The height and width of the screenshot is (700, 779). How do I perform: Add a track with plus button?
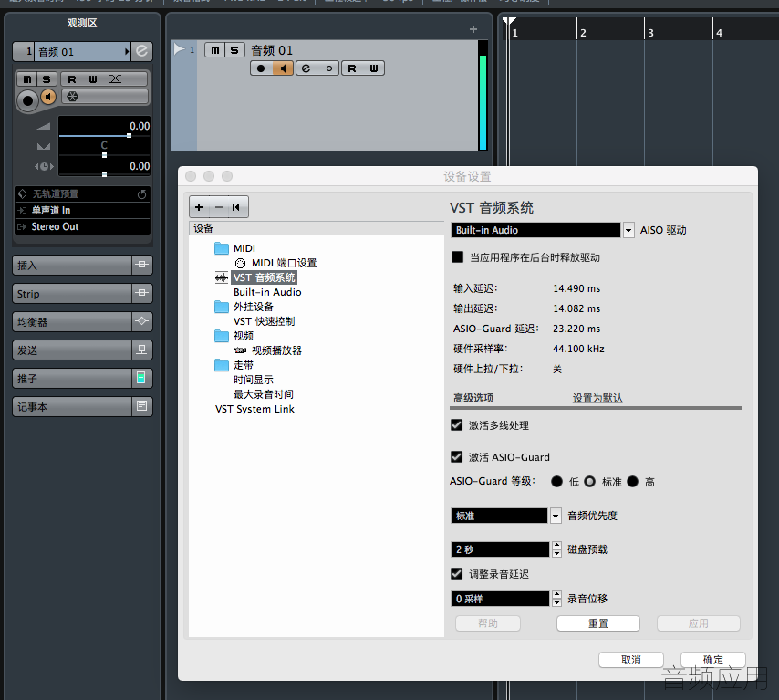coord(473,29)
